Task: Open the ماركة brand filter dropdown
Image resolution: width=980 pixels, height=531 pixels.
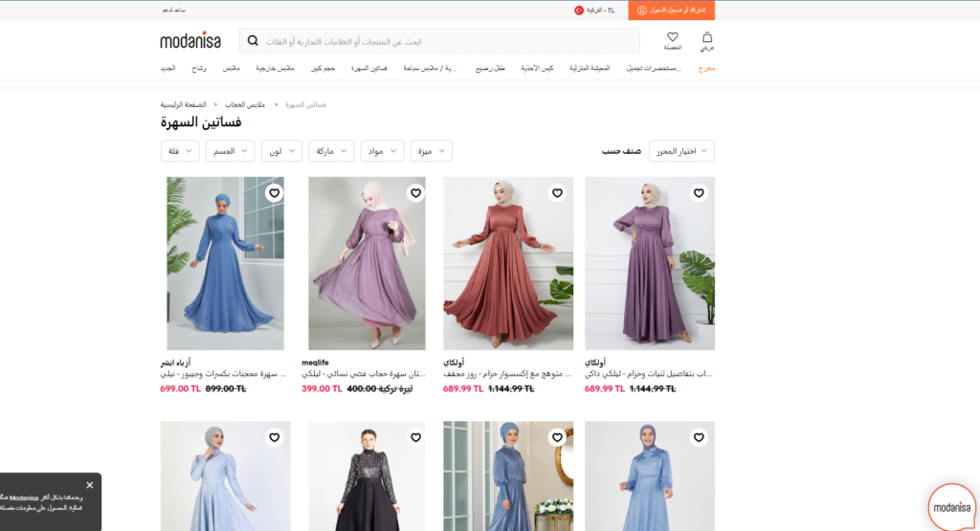Action: coord(331,151)
